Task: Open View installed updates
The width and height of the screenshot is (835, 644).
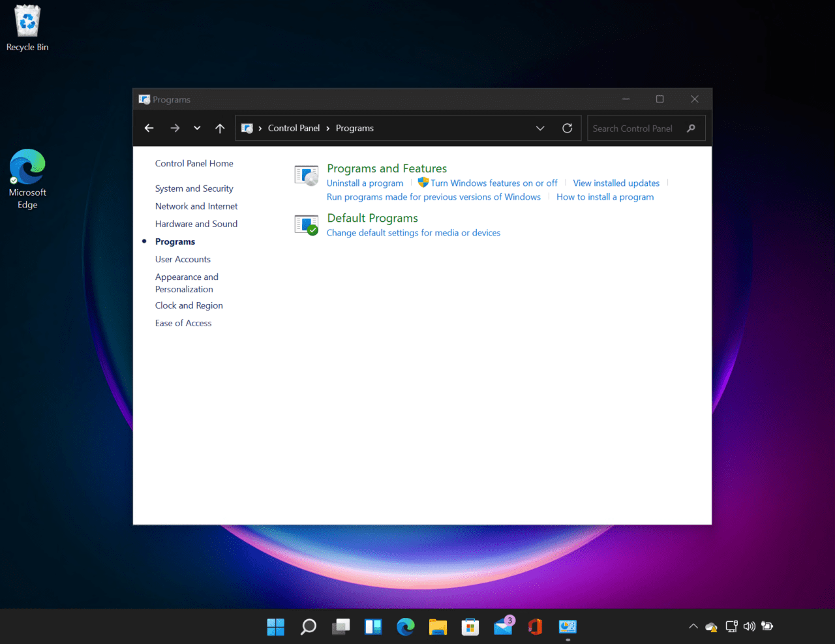Action: [x=616, y=183]
